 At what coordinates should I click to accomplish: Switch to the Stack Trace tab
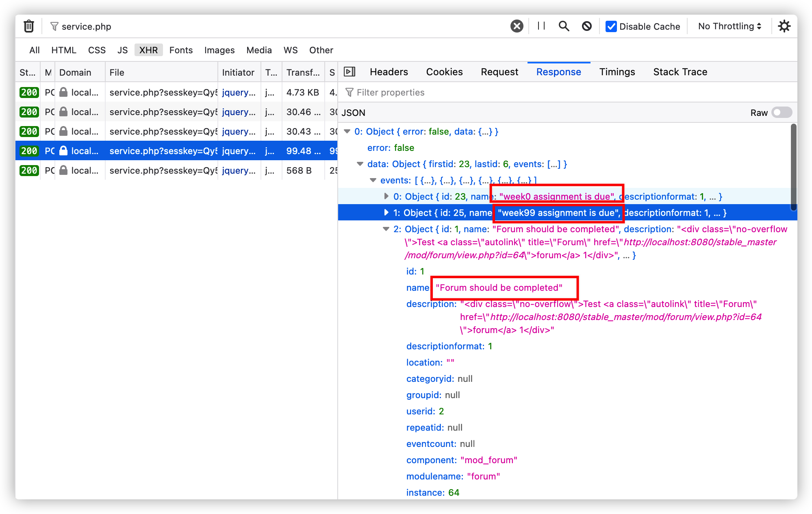coord(680,72)
